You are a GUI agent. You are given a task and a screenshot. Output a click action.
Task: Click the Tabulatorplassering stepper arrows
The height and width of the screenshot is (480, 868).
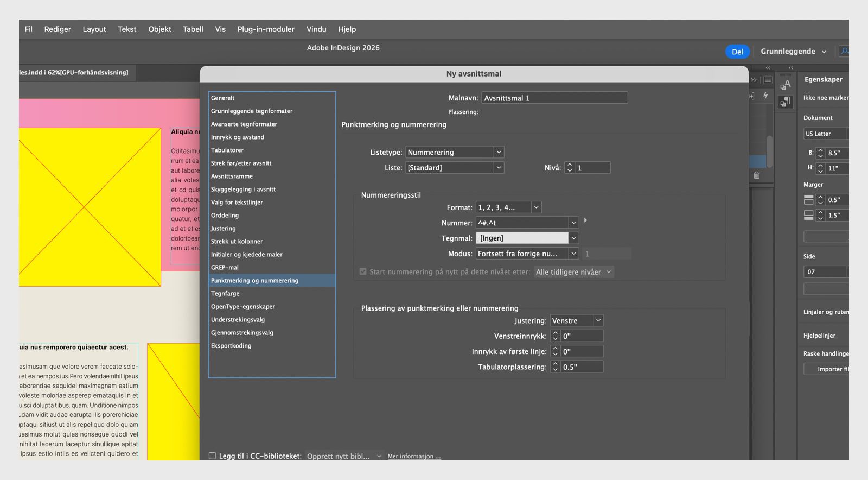pyautogui.click(x=555, y=367)
